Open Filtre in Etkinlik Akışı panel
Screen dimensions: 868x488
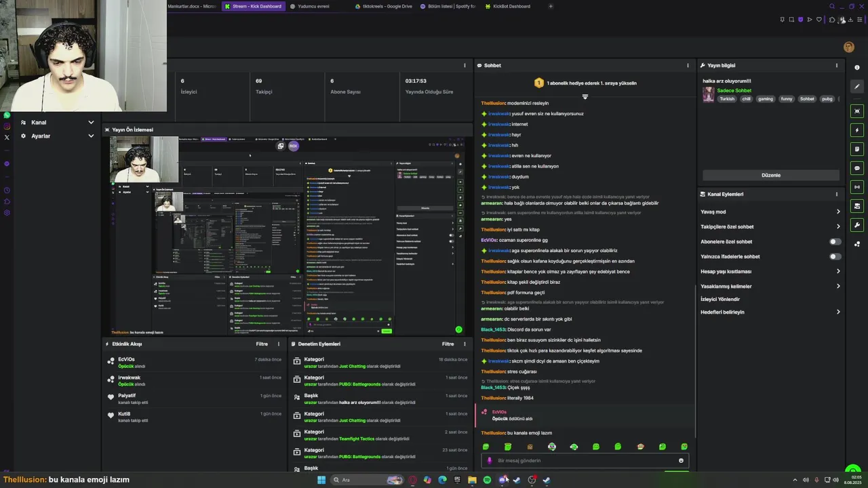[x=262, y=344]
